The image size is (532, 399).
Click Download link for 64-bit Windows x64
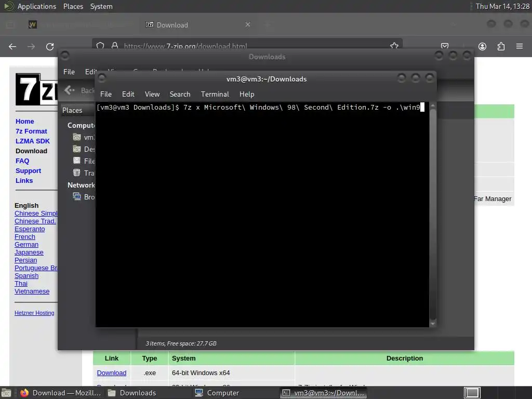tap(112, 373)
